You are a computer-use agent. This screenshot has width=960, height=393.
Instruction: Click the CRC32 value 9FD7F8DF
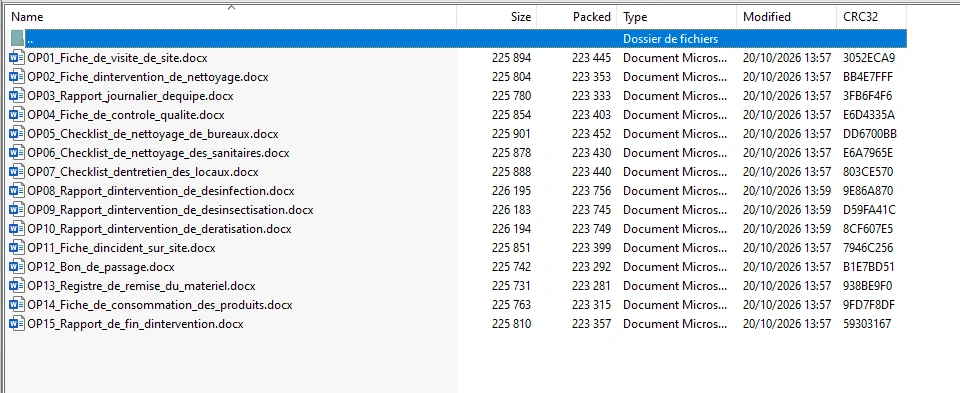coord(869,305)
